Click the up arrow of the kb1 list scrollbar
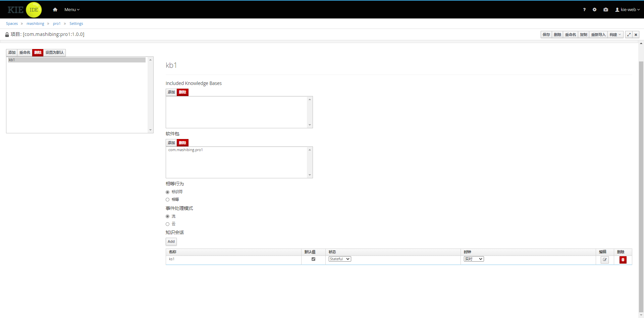 tap(150, 60)
